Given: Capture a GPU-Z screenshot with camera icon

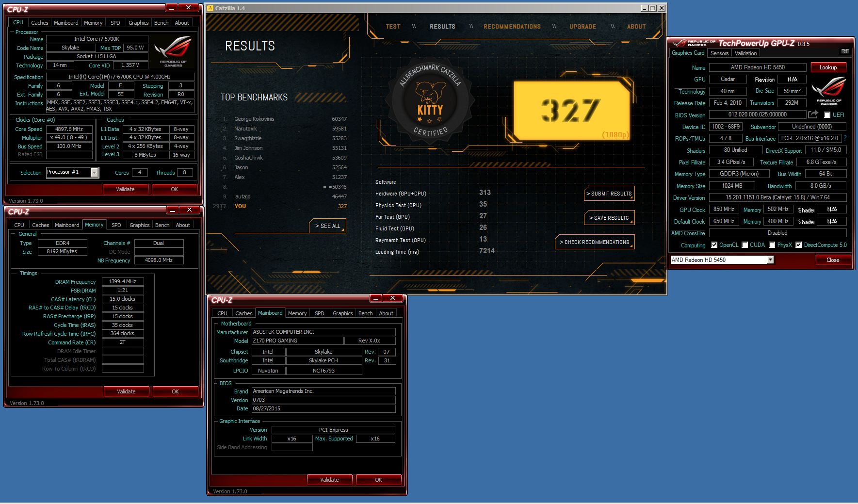Looking at the screenshot, I should point(845,51).
